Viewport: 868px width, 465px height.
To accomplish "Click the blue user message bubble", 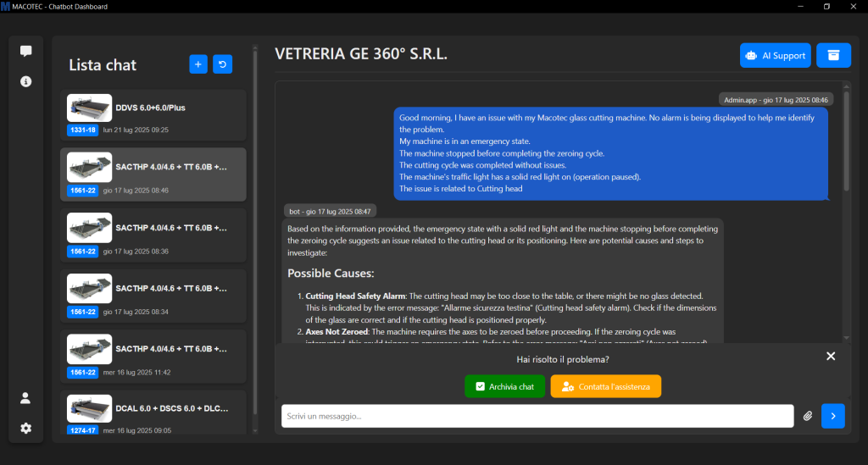I will [611, 153].
